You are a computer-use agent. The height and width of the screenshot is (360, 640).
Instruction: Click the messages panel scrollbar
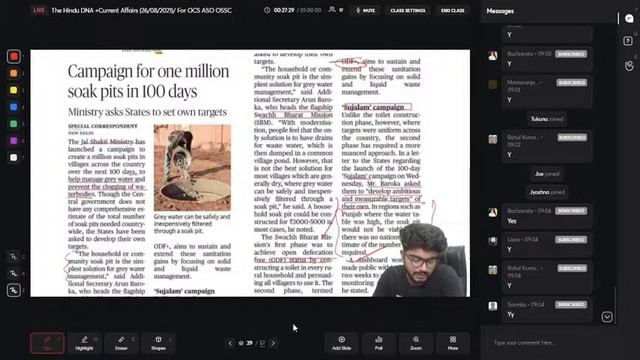(x=616, y=304)
